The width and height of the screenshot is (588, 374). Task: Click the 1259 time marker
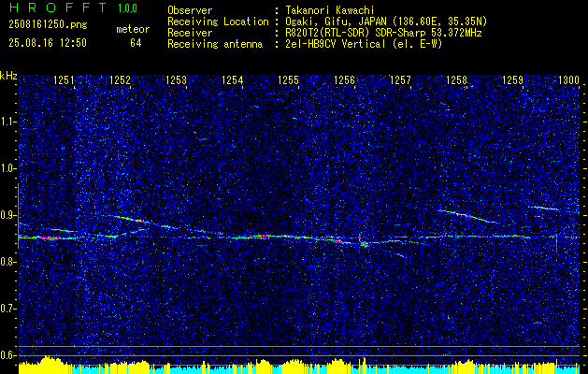512,79
